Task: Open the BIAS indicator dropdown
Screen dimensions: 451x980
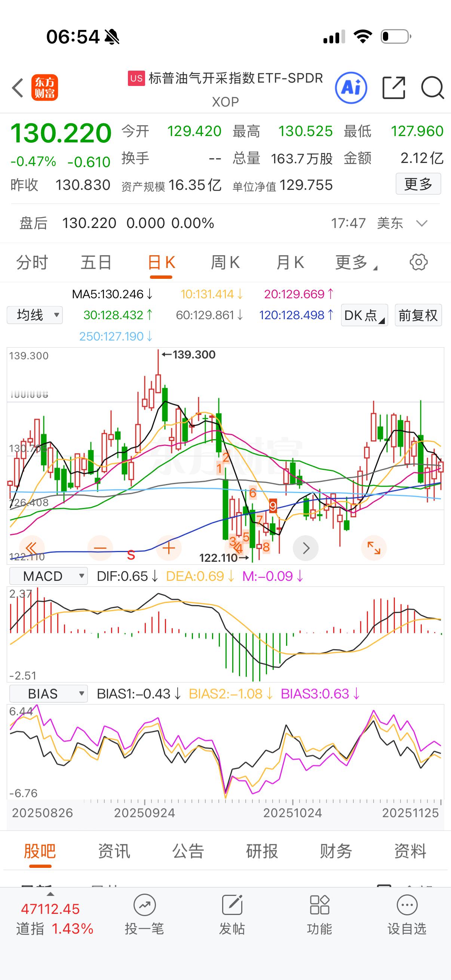Action: click(x=48, y=694)
